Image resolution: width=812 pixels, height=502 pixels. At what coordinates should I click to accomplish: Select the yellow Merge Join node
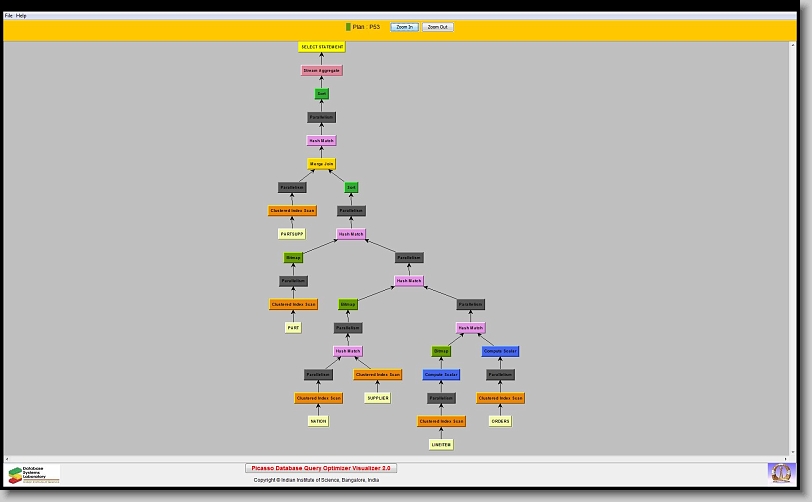click(x=321, y=164)
